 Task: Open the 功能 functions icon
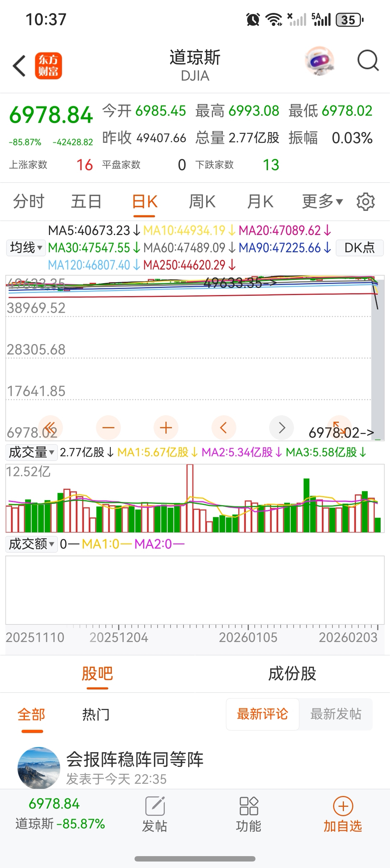pos(249,815)
